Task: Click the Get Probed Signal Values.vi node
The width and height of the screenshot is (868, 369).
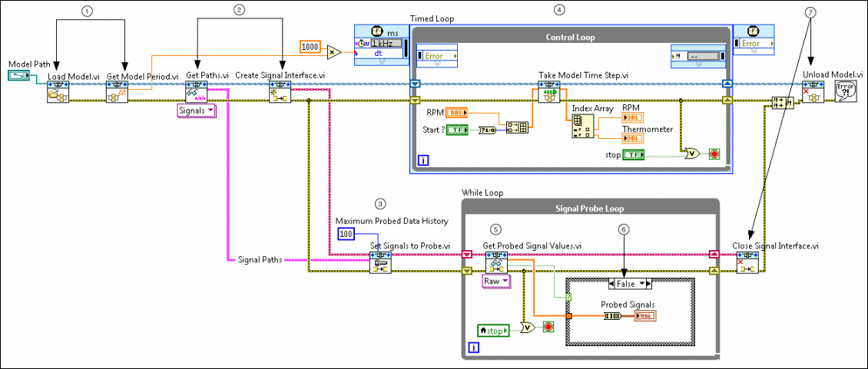Action: click(496, 265)
